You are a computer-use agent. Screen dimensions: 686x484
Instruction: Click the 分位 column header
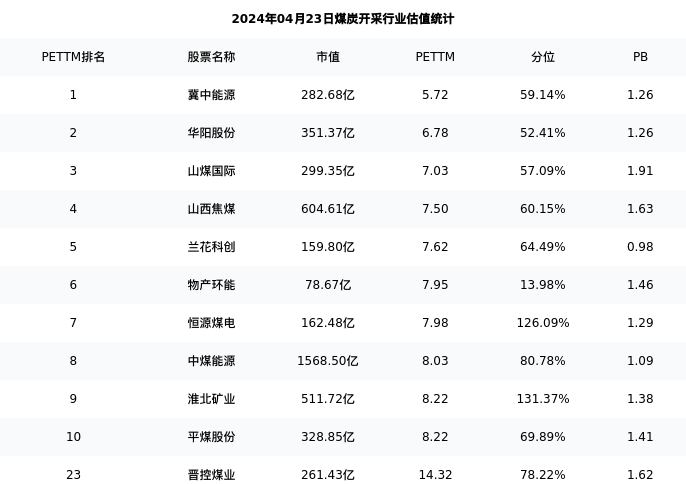pyautogui.click(x=543, y=57)
